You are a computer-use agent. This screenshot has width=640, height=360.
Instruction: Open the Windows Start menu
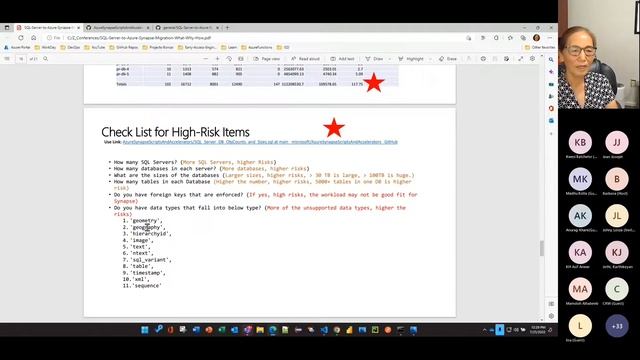[144, 330]
